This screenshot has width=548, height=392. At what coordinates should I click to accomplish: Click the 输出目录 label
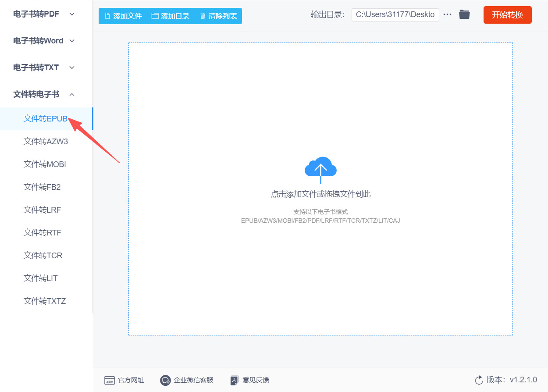[x=329, y=14]
